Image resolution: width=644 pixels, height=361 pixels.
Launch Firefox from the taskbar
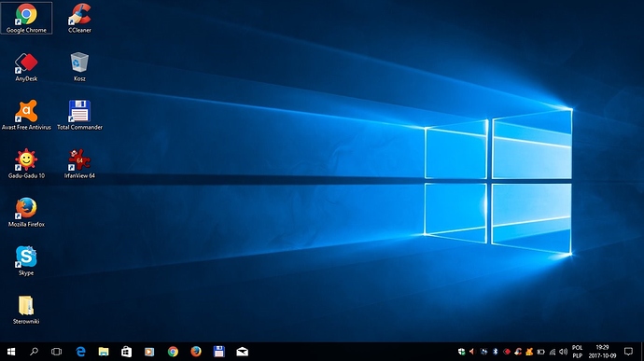coord(196,352)
